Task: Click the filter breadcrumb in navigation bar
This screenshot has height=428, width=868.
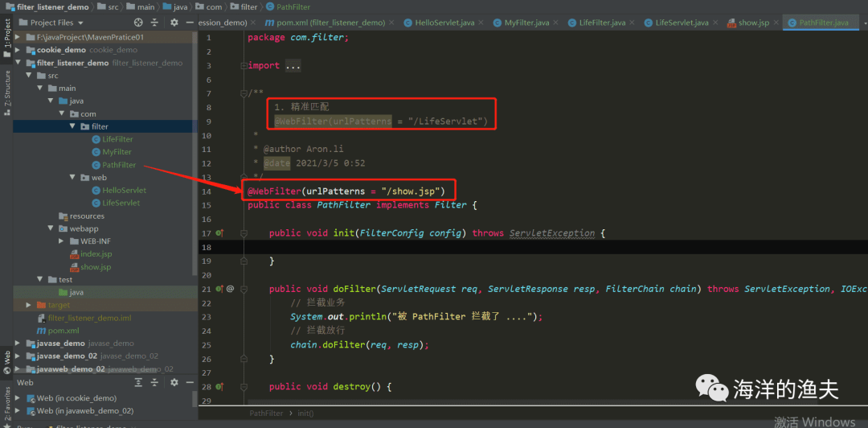Action: [x=244, y=7]
